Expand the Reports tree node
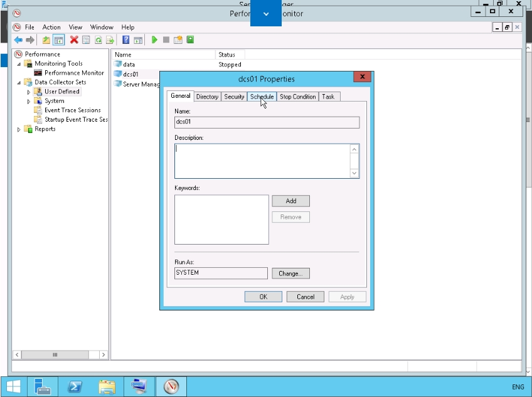Screen dimensions: 532x397 pyautogui.click(x=19, y=129)
